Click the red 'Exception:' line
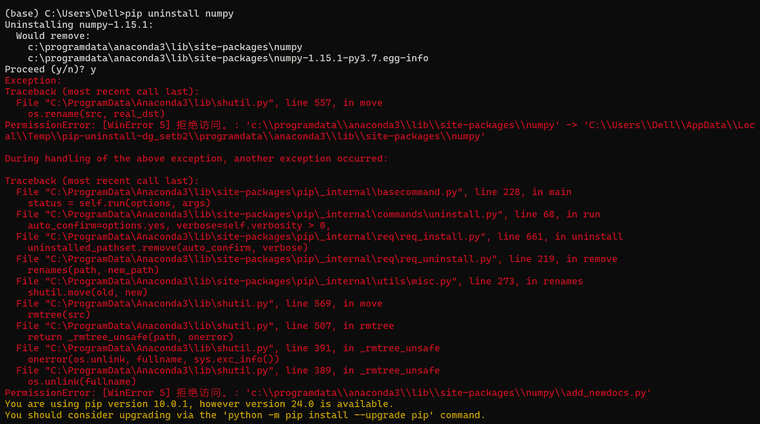760x424 pixels. [33, 80]
